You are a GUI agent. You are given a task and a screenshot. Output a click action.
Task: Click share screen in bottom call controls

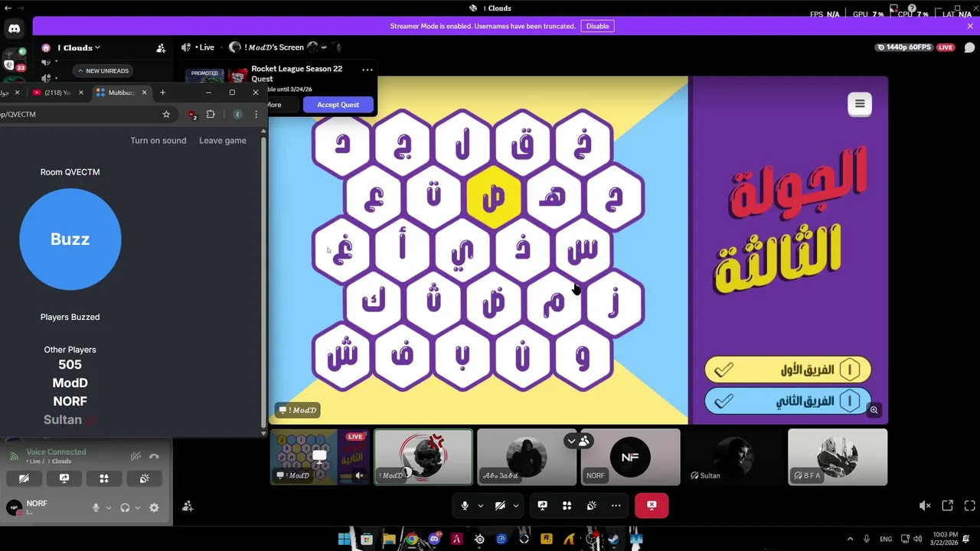point(542,505)
